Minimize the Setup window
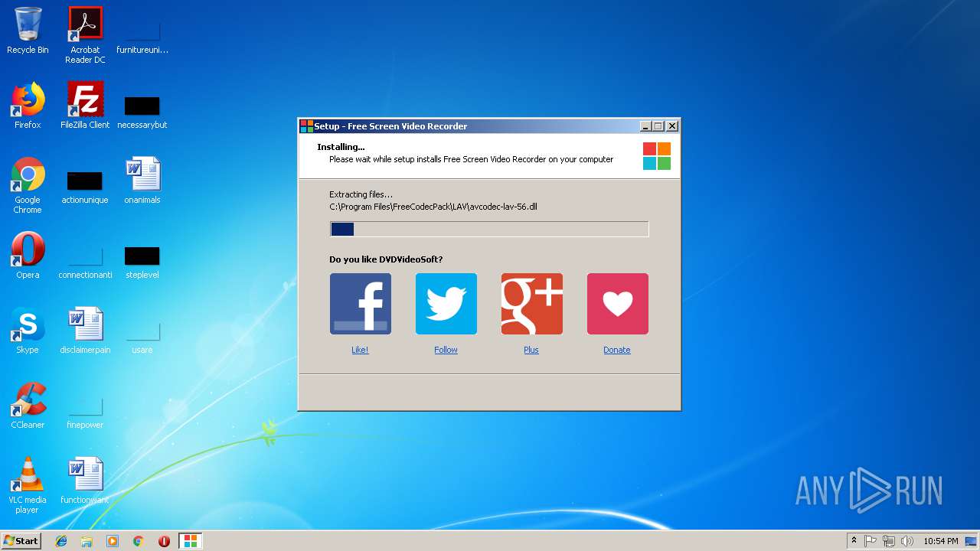 tap(645, 126)
